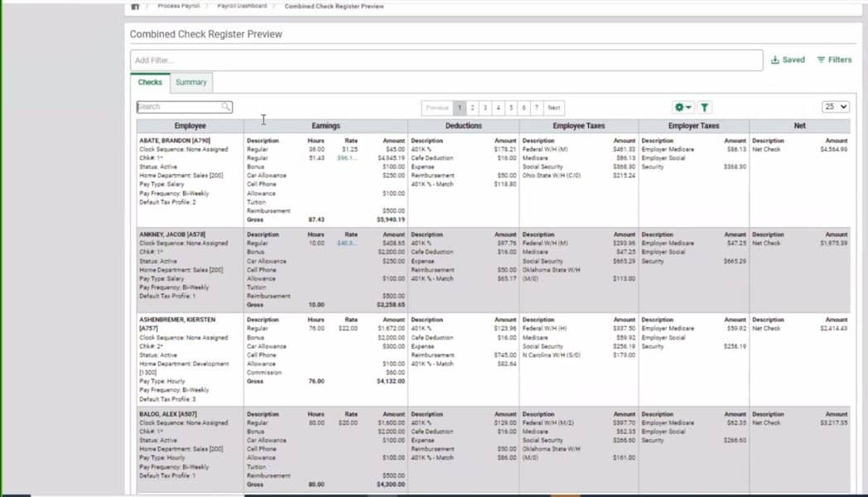Switch to the Summary tab
Viewport: 868px width, 497px height.
point(191,82)
